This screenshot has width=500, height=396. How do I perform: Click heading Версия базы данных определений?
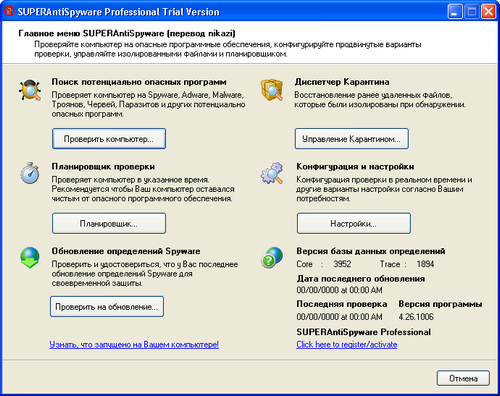point(371,251)
